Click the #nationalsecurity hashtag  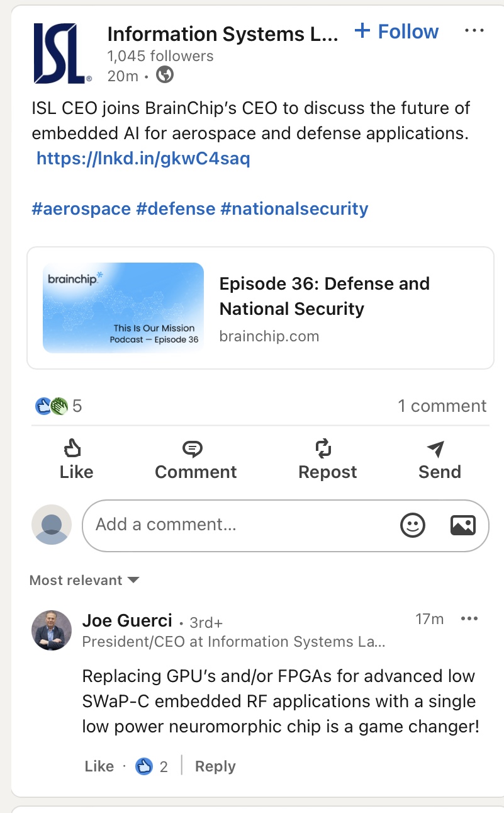coord(294,208)
